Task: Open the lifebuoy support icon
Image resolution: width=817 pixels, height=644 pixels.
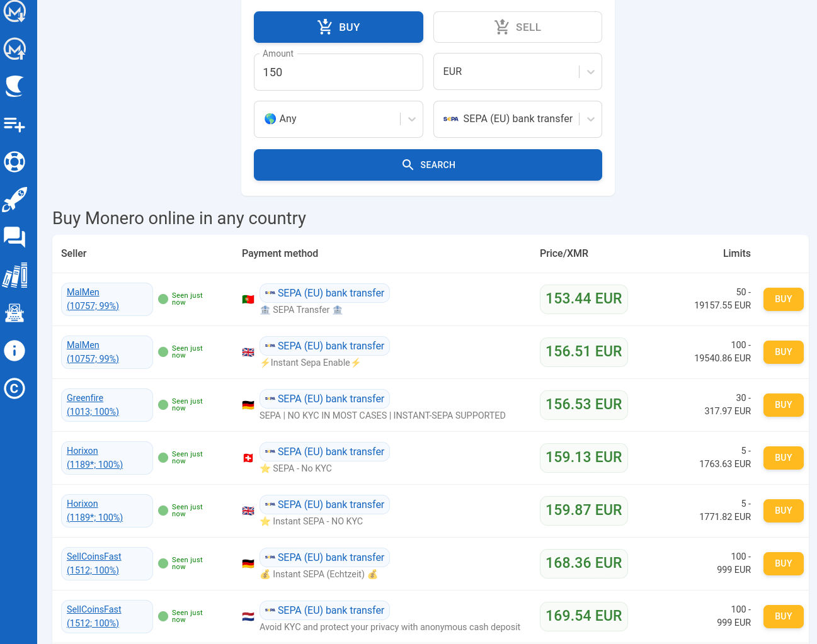Action: pos(14,162)
